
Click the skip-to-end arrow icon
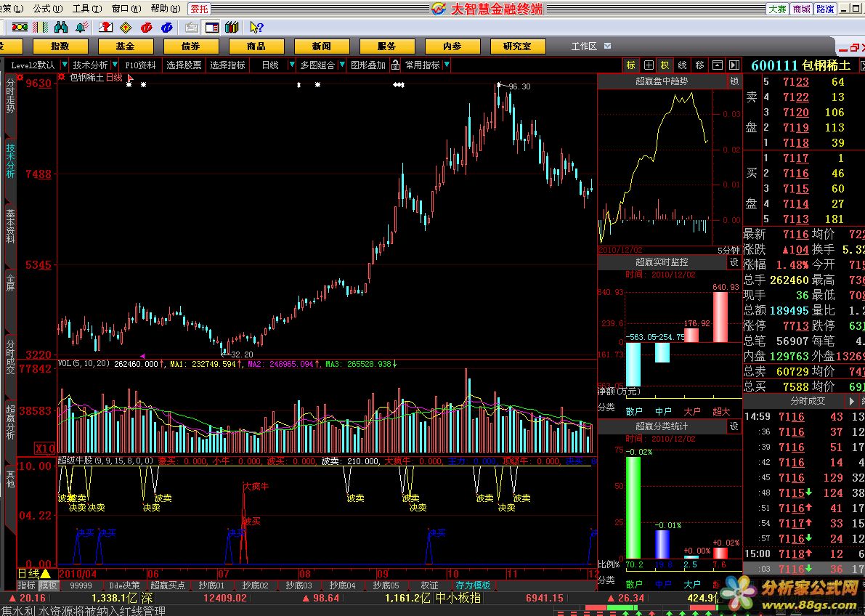click(x=734, y=65)
